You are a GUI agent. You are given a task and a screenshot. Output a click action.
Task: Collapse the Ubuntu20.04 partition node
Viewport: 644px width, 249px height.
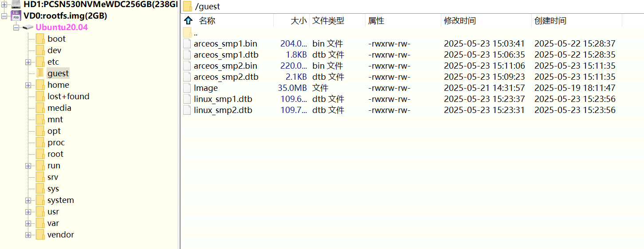(16, 27)
